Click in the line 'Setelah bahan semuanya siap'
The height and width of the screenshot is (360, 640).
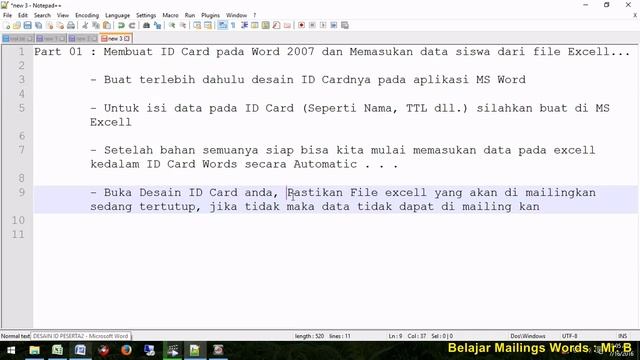click(x=199, y=150)
